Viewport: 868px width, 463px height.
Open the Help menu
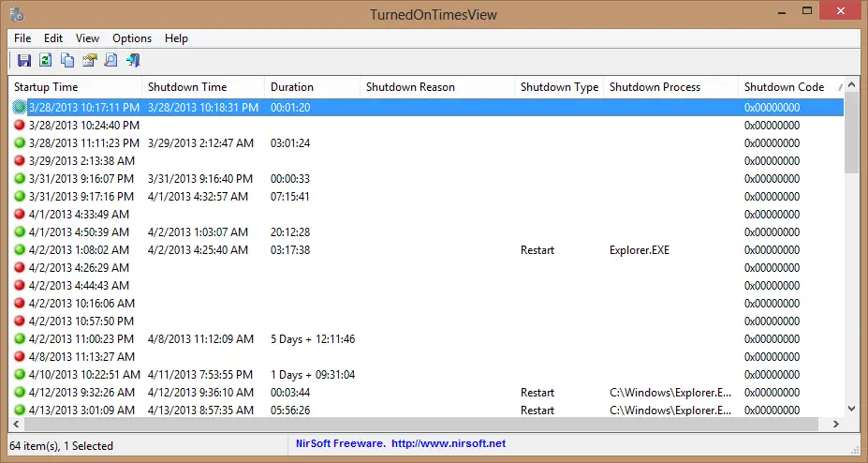(x=176, y=38)
